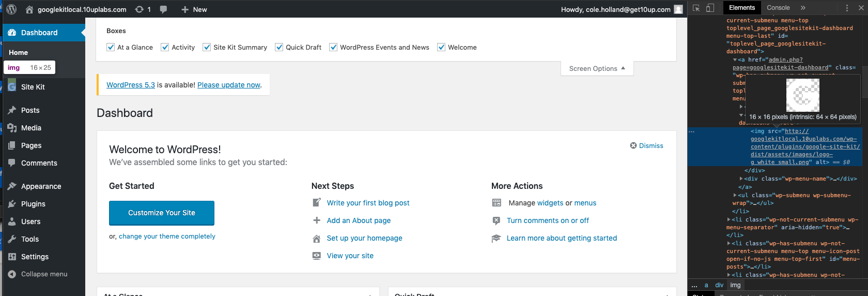Open the Plugins menu
This screenshot has width=868, height=296.
[x=44, y=204]
